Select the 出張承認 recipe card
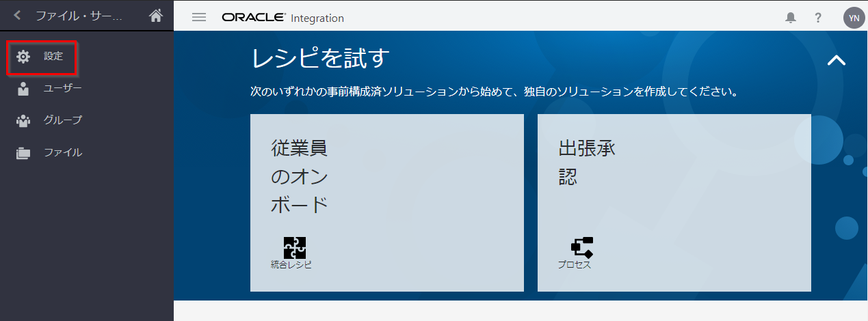Image resolution: width=868 pixels, height=321 pixels. (x=674, y=202)
